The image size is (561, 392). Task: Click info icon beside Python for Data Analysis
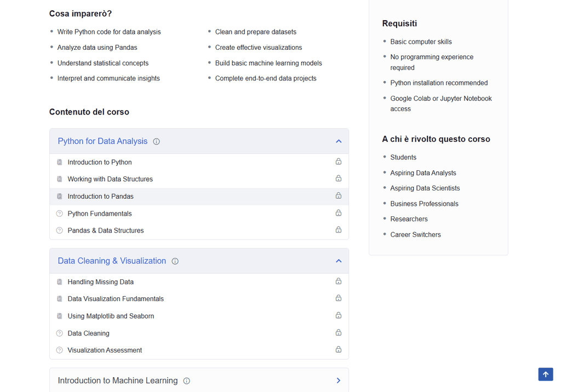[156, 142]
